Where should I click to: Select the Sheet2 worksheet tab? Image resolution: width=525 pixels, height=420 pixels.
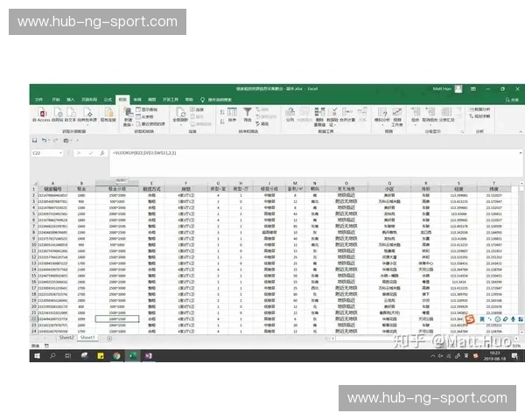(x=66, y=337)
